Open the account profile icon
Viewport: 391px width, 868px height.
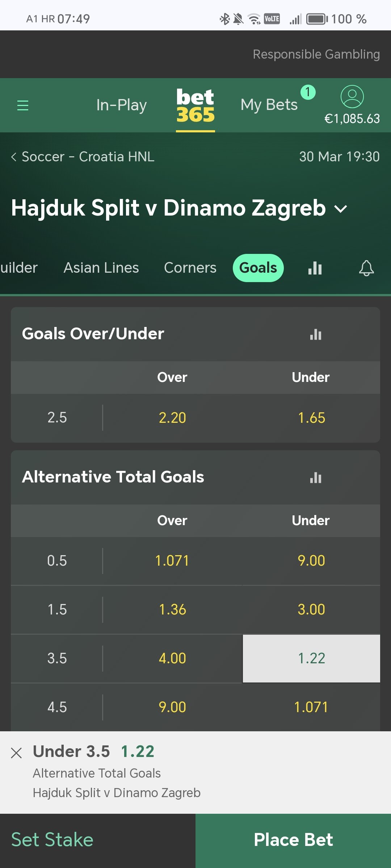(x=352, y=97)
